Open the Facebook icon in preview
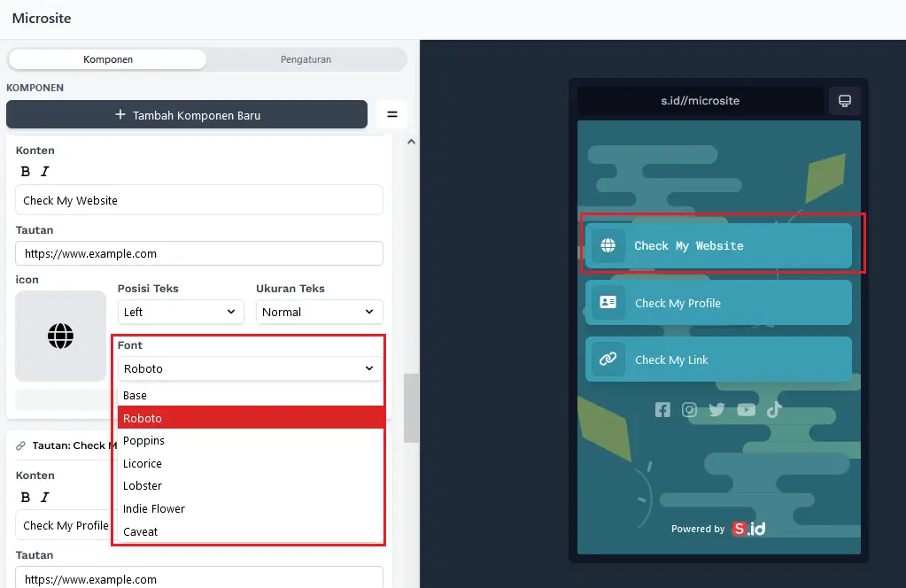 (x=662, y=409)
